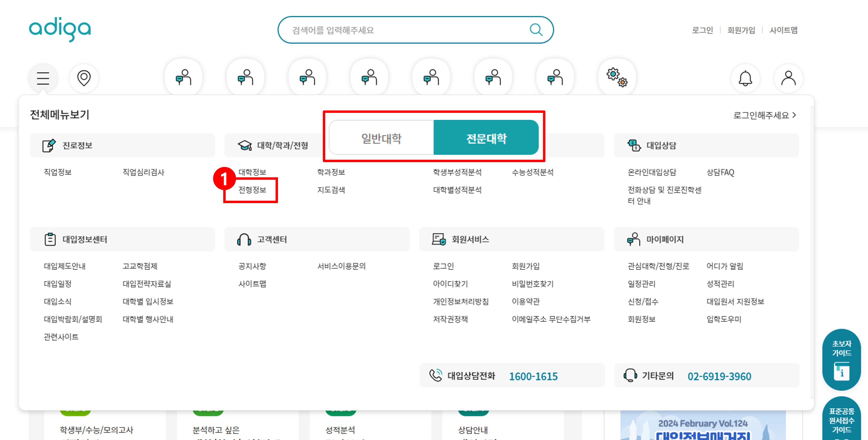Image resolution: width=868 pixels, height=440 pixels.
Task: Open the gears settings icon
Action: 617,77
